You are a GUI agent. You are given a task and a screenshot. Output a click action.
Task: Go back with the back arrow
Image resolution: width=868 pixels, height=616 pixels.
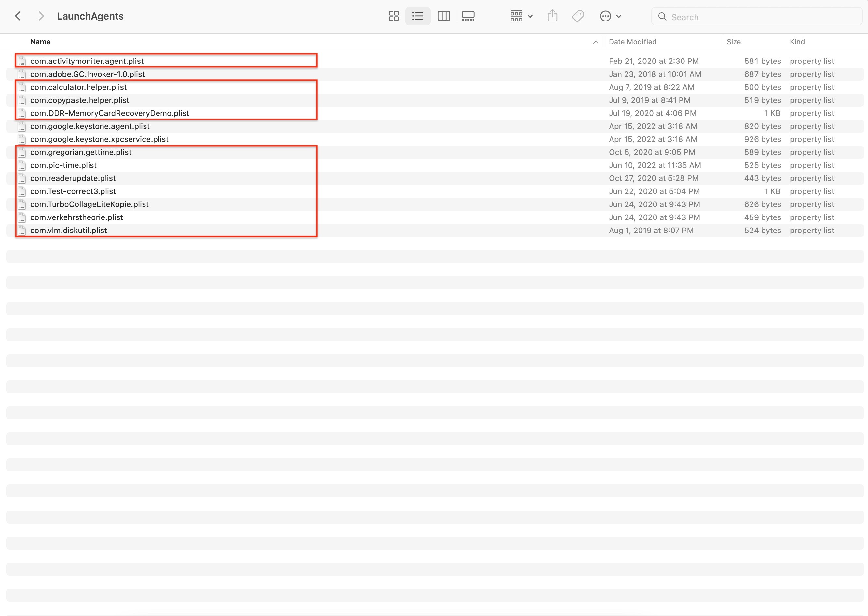[x=18, y=16]
